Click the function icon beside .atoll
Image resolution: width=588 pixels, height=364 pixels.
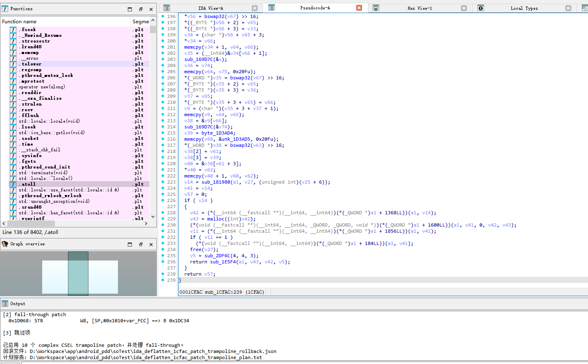(14, 184)
